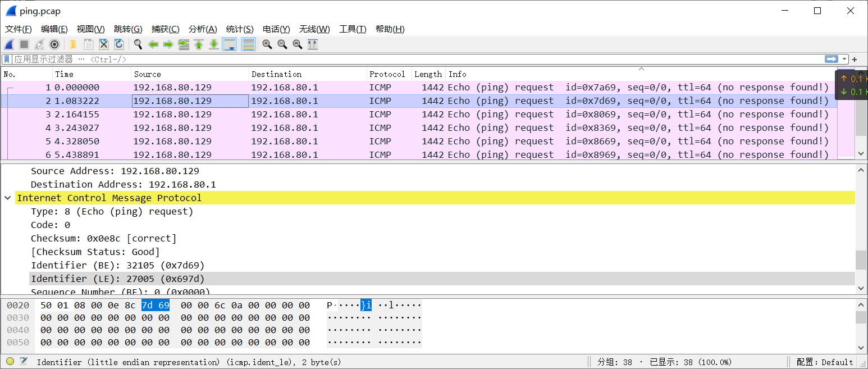868x369 pixels.
Task: Restart the current capture
Action: pyautogui.click(x=39, y=44)
